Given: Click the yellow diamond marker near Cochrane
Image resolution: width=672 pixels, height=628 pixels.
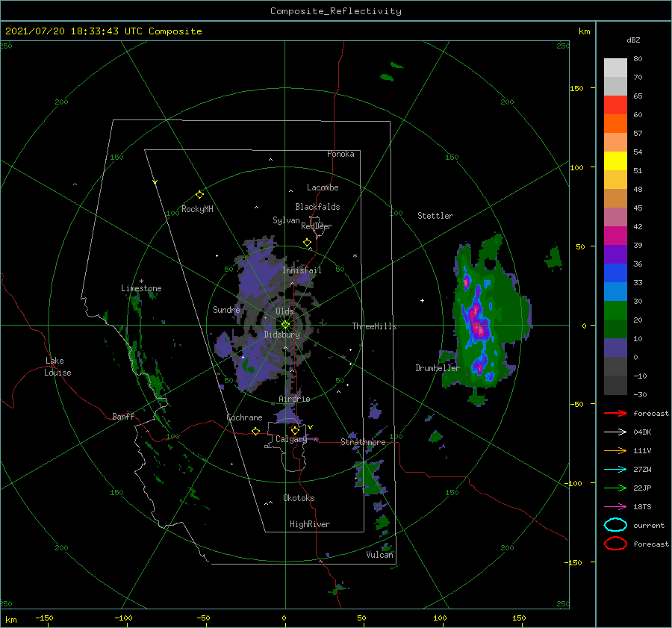Looking at the screenshot, I should pyautogui.click(x=255, y=432).
